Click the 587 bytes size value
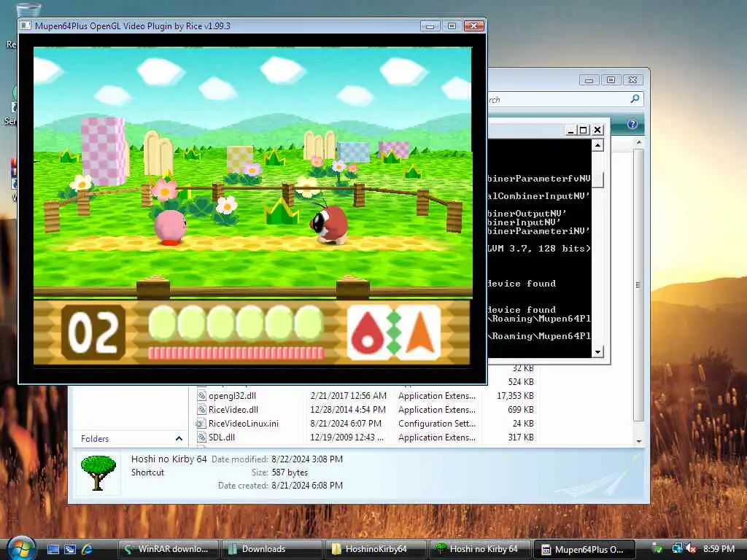747x560 pixels. (290, 472)
